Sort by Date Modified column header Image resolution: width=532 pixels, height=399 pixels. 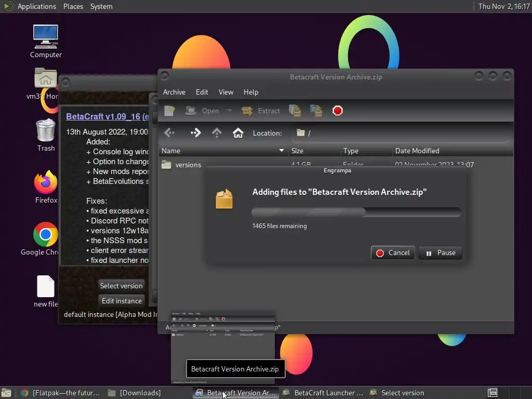coord(453,151)
